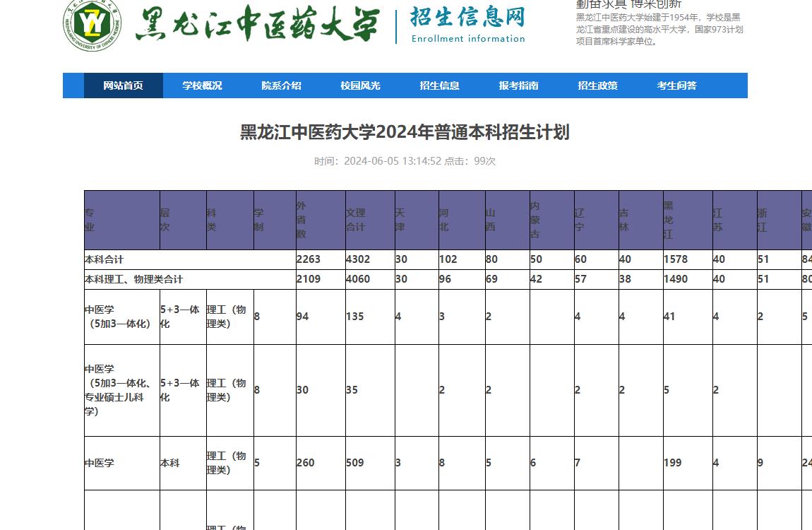Viewport: 812px width, 530px height.
Task: Open the 考生问答 menu item
Action: (677, 86)
